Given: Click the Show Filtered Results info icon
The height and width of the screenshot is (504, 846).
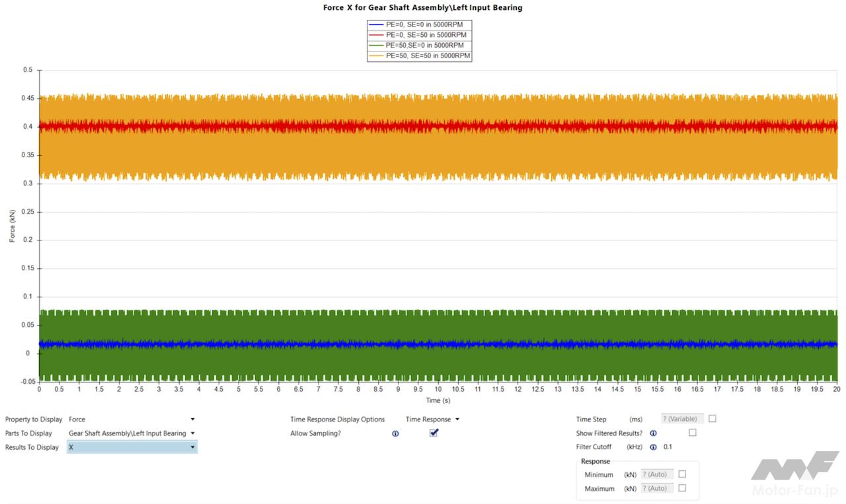Looking at the screenshot, I should pos(653,433).
